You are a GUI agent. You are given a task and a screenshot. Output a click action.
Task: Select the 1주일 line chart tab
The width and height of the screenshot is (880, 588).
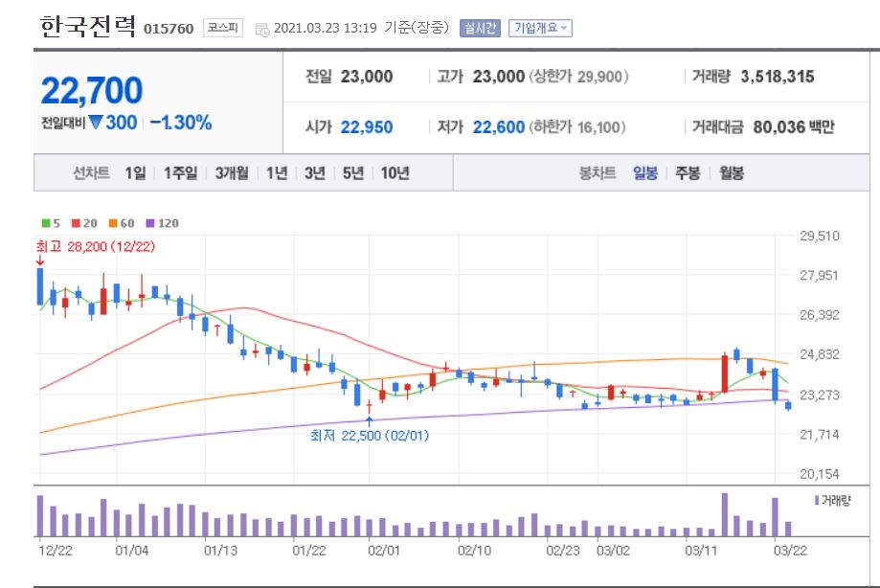[181, 172]
